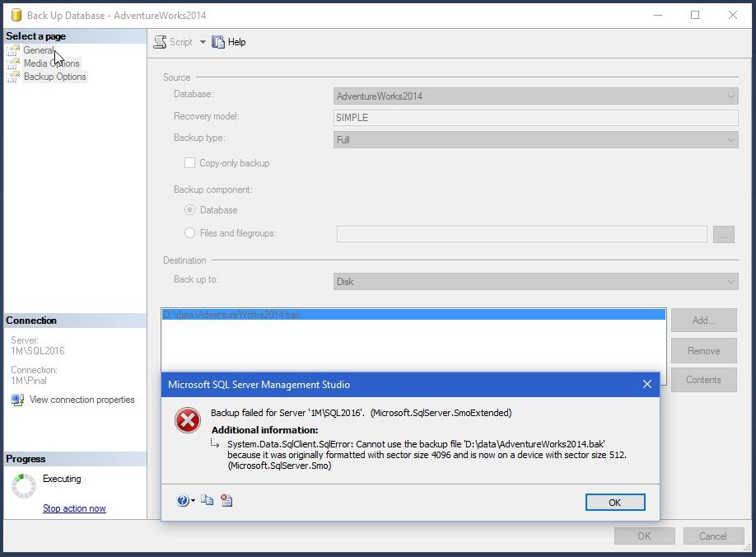Open the Backup type Full dropdown
Viewport: 756px width, 557px height.
(x=535, y=140)
